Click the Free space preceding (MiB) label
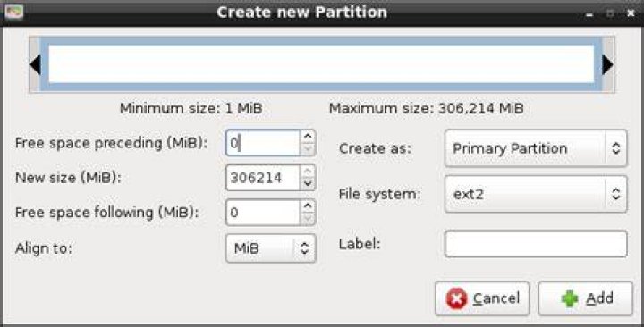 coord(111,143)
